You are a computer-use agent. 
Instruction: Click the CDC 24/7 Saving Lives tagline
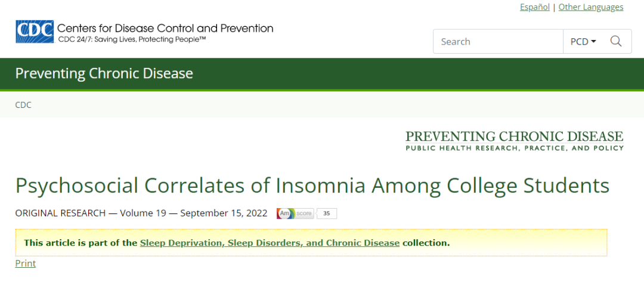tap(132, 39)
